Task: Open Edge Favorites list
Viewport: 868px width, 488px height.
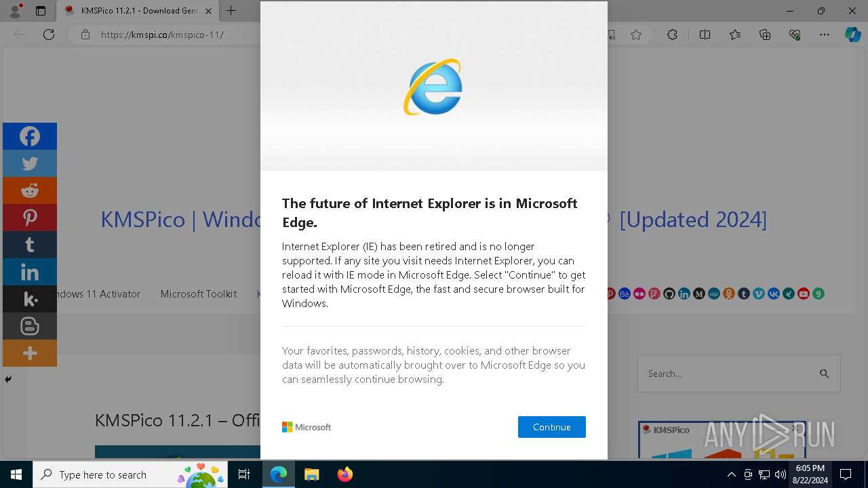Action: click(735, 35)
